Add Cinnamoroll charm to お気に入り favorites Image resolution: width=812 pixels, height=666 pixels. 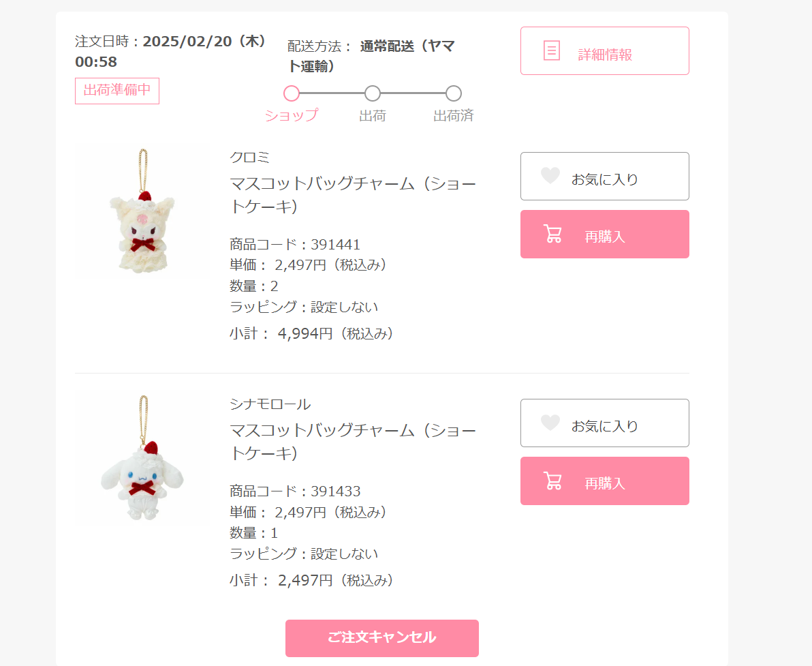(x=605, y=423)
